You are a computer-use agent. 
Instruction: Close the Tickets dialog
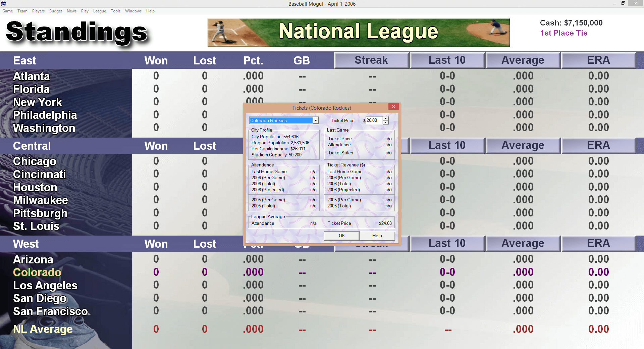(394, 107)
